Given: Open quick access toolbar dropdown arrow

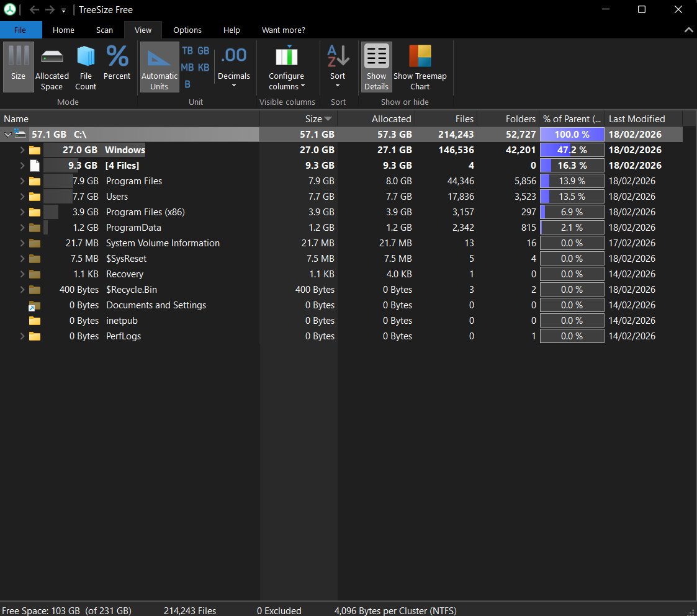Looking at the screenshot, I should (63, 10).
